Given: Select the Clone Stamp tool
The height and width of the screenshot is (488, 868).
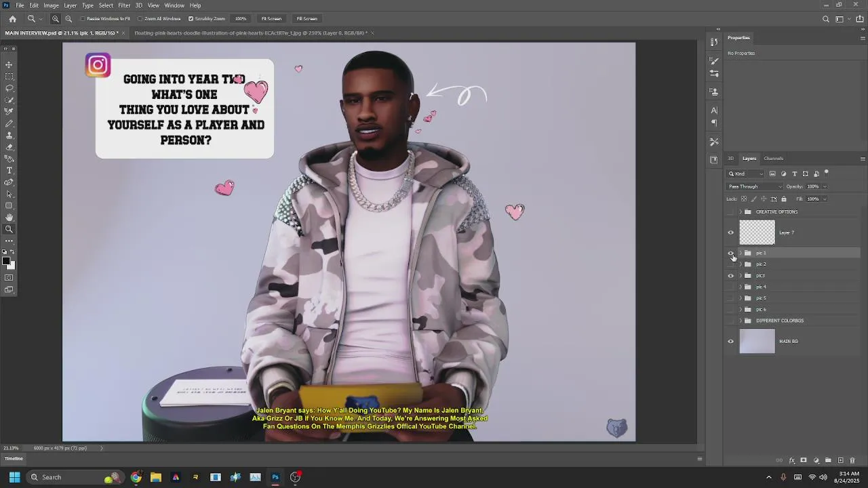Looking at the screenshot, I should coord(9,135).
